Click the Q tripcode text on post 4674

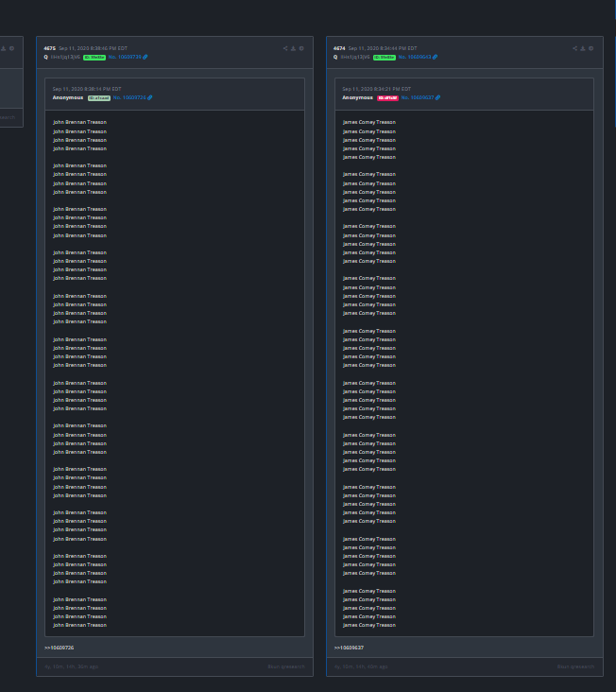pyautogui.click(x=355, y=57)
